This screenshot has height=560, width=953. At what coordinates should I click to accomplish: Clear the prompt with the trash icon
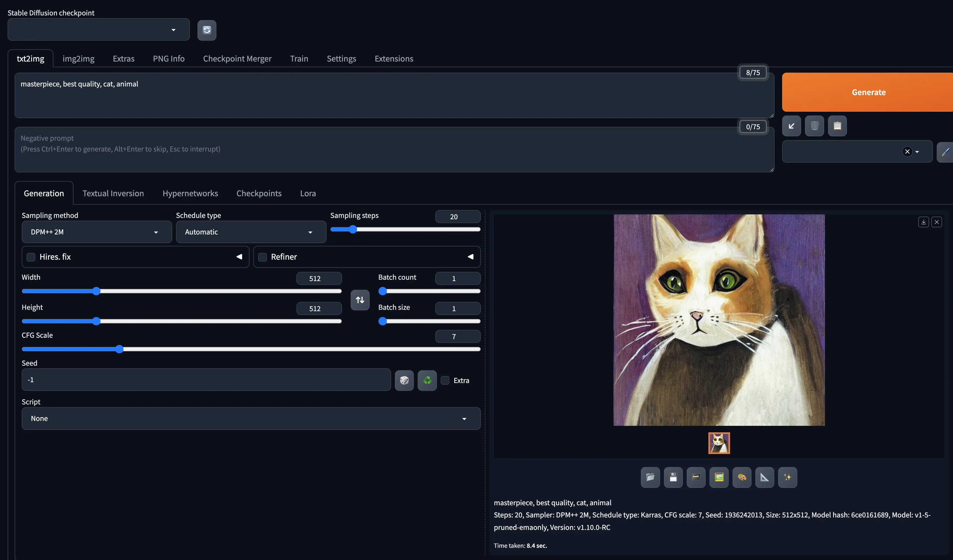pyautogui.click(x=814, y=126)
